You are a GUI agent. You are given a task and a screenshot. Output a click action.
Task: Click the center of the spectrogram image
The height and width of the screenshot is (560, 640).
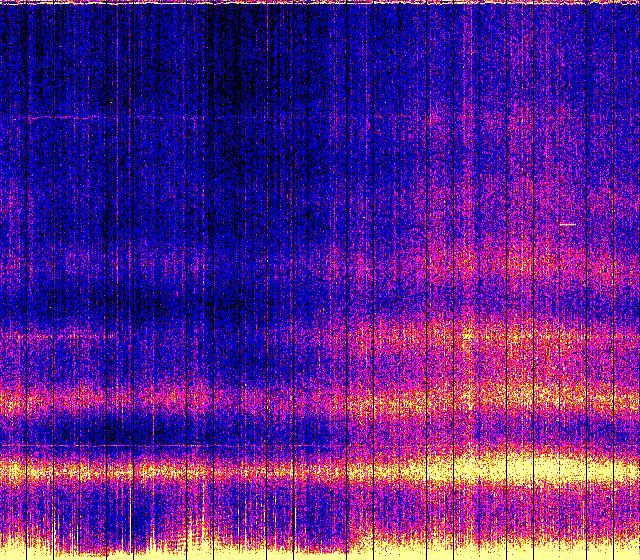click(320, 280)
